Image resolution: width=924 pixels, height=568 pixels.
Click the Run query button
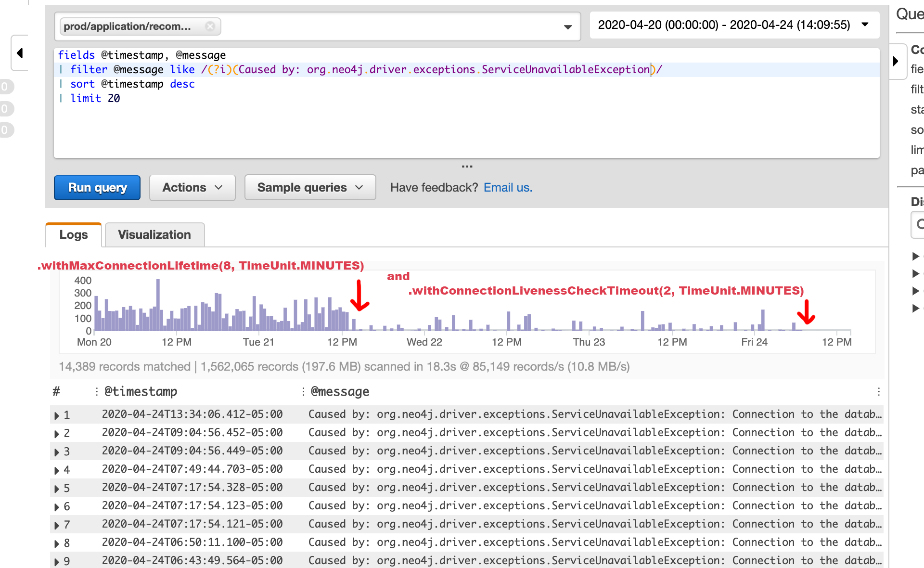(97, 188)
